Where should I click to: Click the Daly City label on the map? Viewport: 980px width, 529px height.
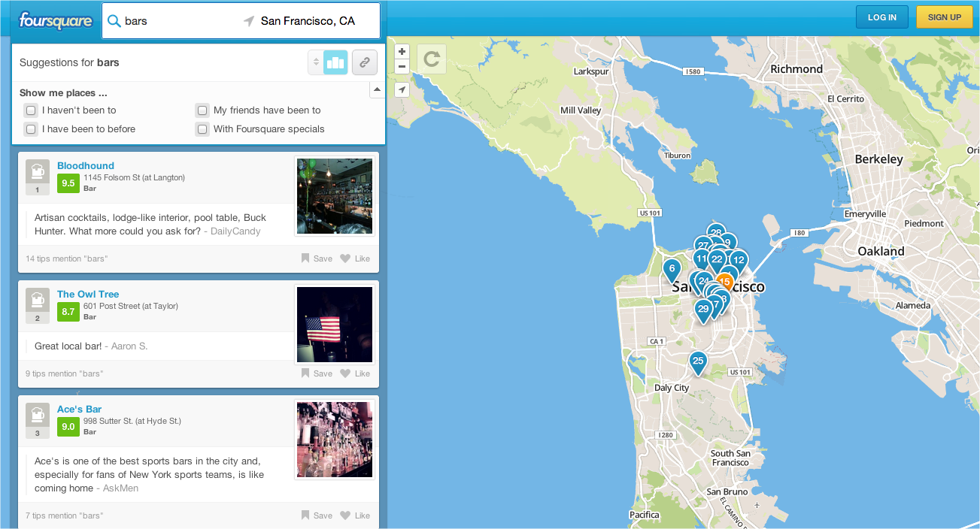672,388
